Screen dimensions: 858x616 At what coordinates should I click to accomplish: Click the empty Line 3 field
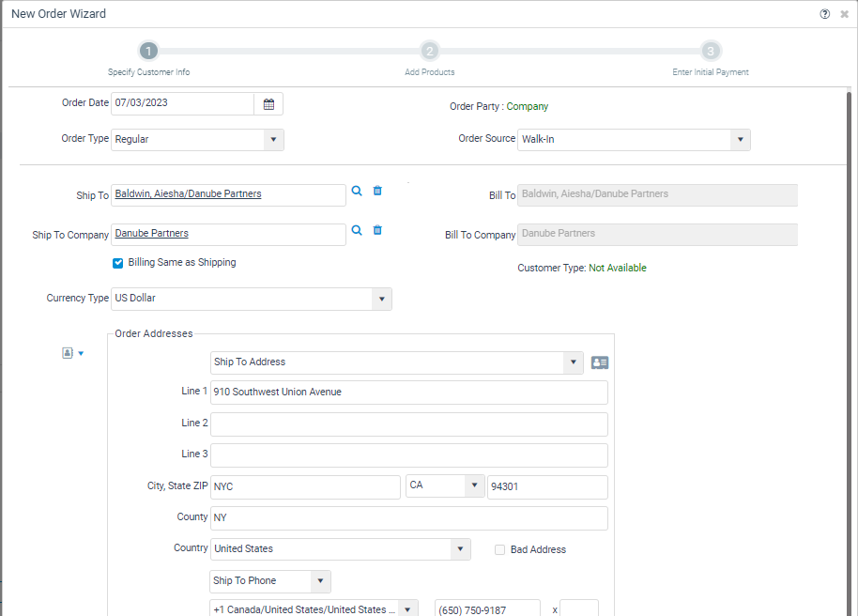pos(408,455)
